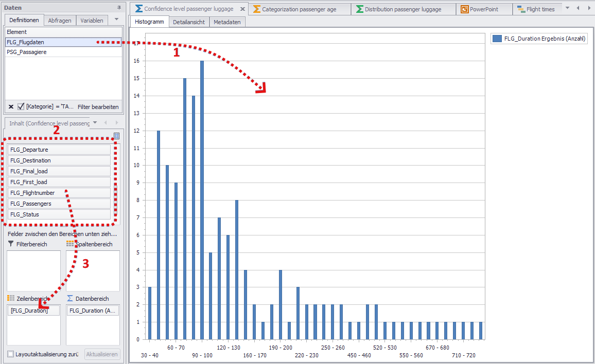Open the Abfragen tab
The height and width of the screenshot is (364, 595).
tap(59, 20)
